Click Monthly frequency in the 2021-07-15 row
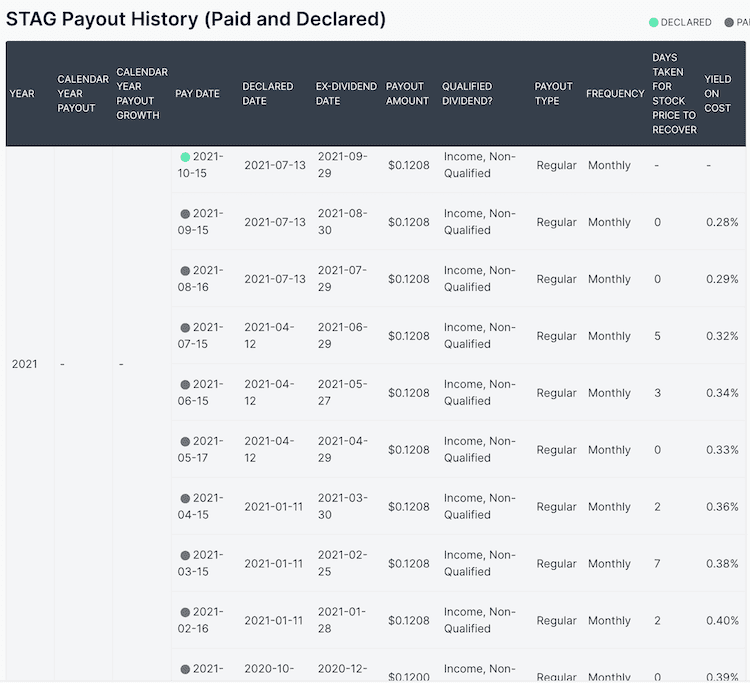Image resolution: width=750 pixels, height=683 pixels. tap(609, 336)
